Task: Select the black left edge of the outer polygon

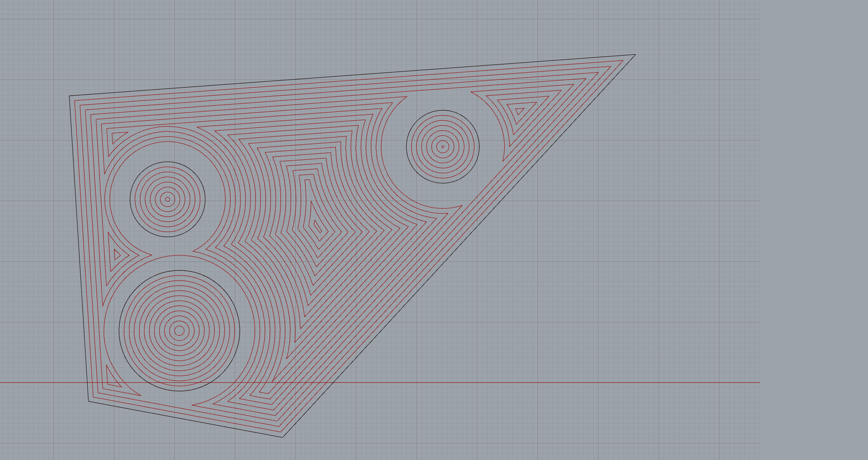Action: click(79, 248)
